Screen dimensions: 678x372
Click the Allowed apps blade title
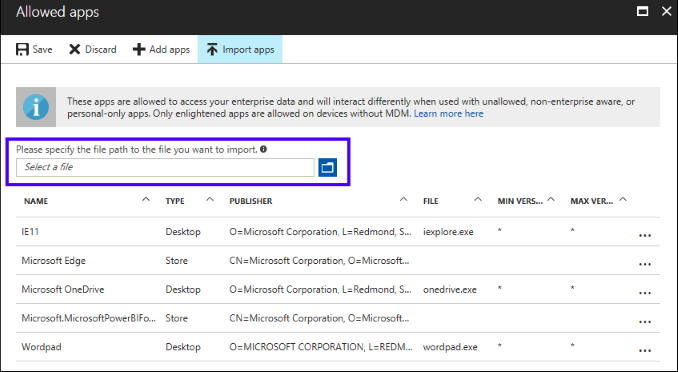[x=58, y=12]
